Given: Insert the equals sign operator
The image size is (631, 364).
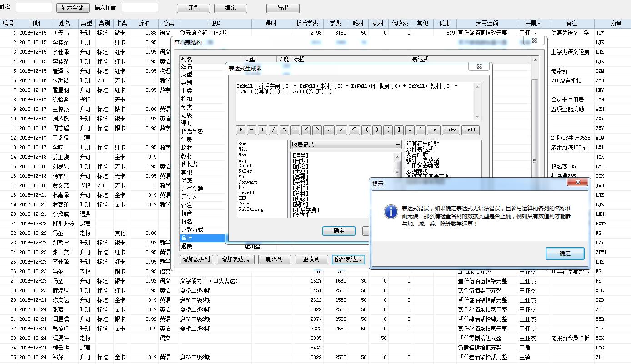Looking at the screenshot, I should [x=295, y=130].
